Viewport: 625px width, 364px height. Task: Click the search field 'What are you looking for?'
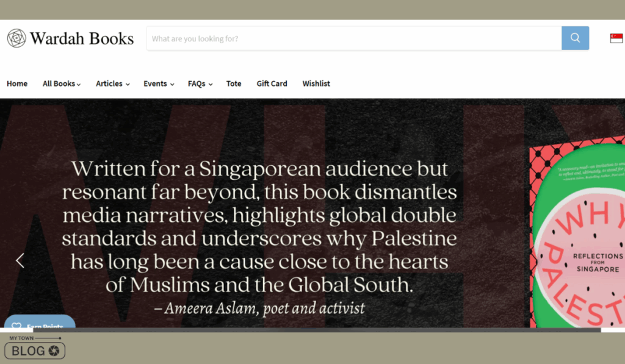(x=354, y=38)
